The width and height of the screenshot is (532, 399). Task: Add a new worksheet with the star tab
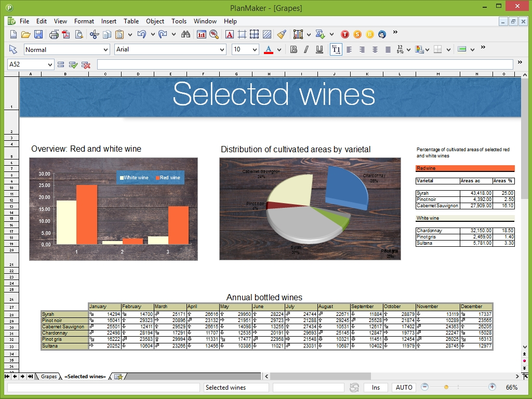coord(118,377)
